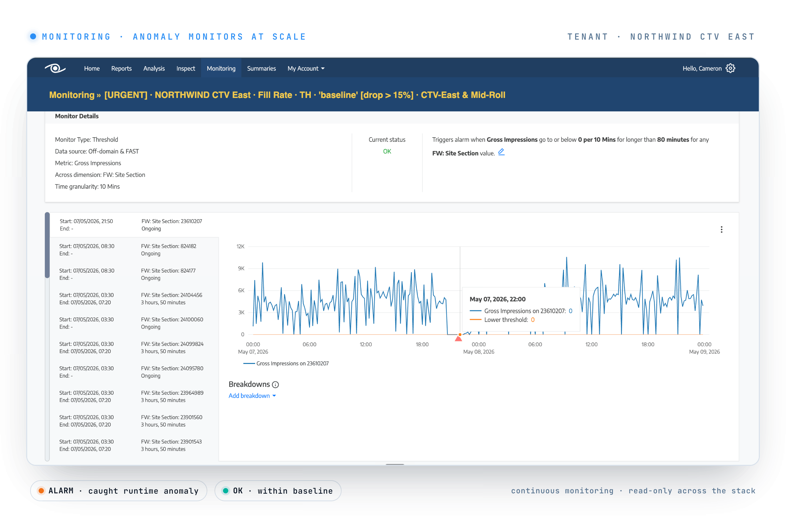This screenshot has height=532, width=786.
Task: Open chart options three-dot menu
Action: pyautogui.click(x=721, y=230)
